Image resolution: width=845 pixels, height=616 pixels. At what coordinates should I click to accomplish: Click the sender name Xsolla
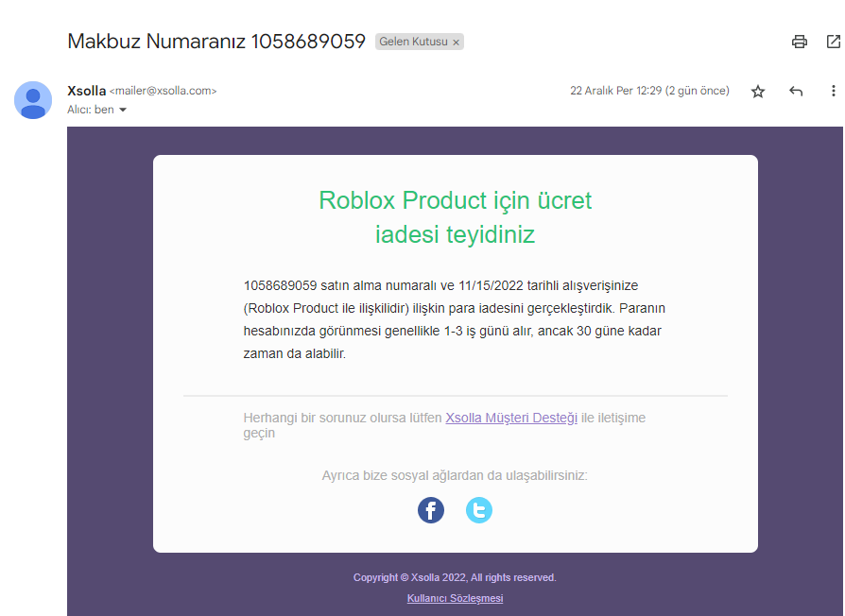pyautogui.click(x=86, y=91)
